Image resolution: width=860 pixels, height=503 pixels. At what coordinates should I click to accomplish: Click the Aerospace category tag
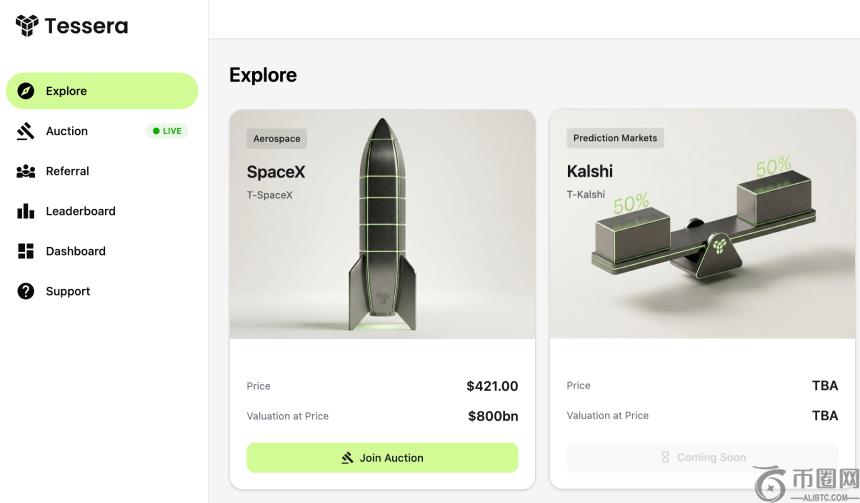point(276,138)
